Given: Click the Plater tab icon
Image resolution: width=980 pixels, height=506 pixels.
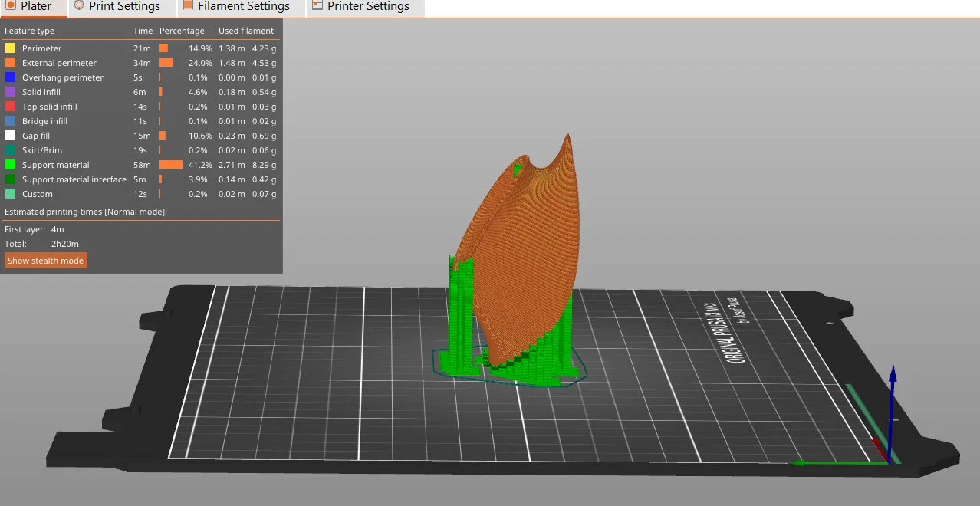Looking at the screenshot, I should tap(10, 5).
